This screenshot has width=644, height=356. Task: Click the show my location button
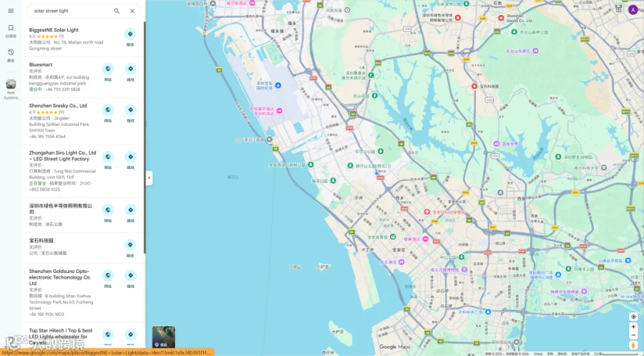633,317
